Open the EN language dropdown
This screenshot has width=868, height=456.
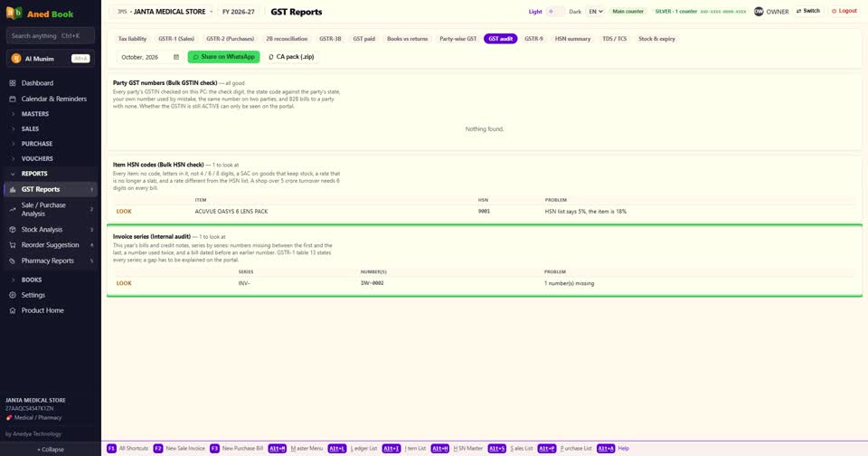click(x=595, y=12)
